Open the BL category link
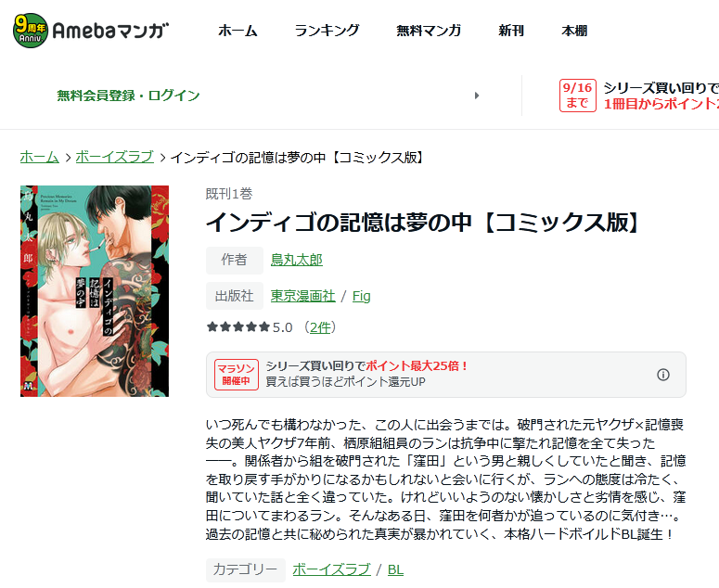 [x=395, y=569]
